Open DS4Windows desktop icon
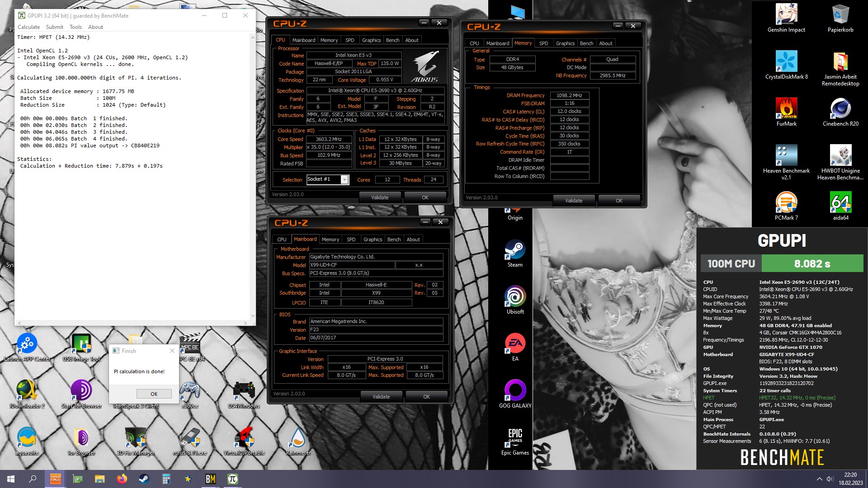The image size is (868, 488). [244, 394]
